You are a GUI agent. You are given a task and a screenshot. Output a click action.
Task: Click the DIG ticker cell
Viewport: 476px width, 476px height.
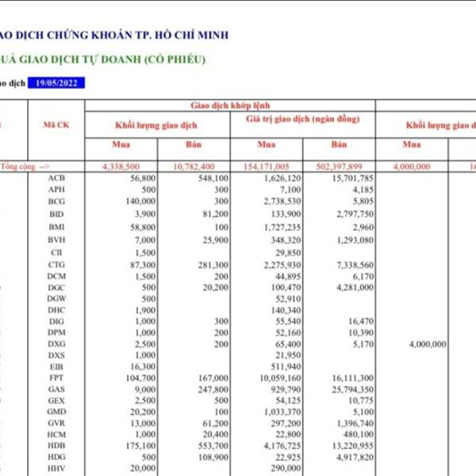coord(56,321)
